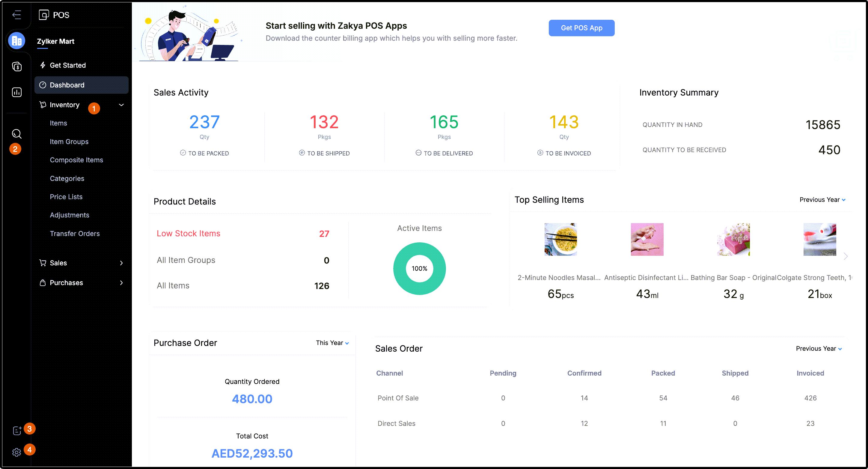The height and width of the screenshot is (469, 868).
Task: Open Top Selling Items Previous Year dropdown
Action: [822, 200]
